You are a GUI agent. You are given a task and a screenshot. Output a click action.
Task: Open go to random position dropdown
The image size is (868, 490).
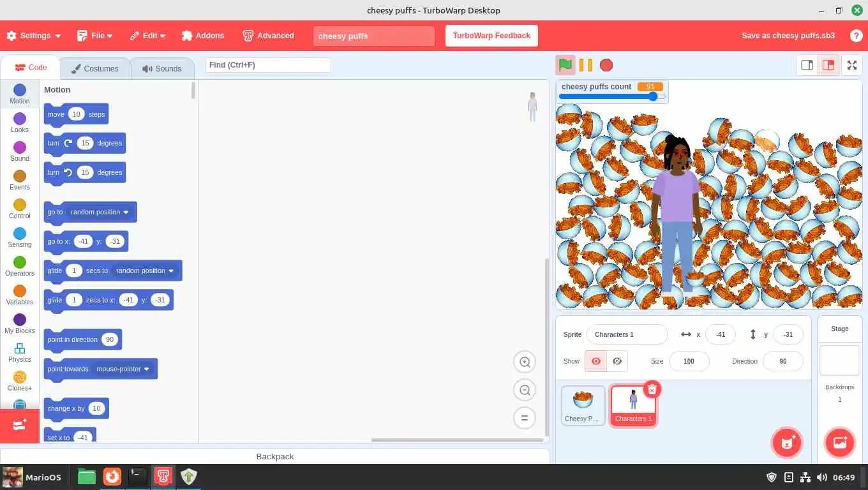(x=100, y=212)
